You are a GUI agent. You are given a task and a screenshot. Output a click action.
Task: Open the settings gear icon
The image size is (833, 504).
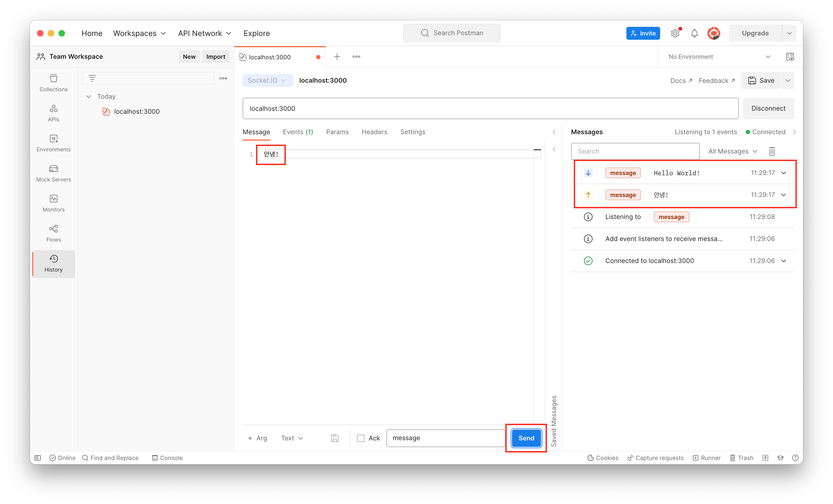(675, 33)
